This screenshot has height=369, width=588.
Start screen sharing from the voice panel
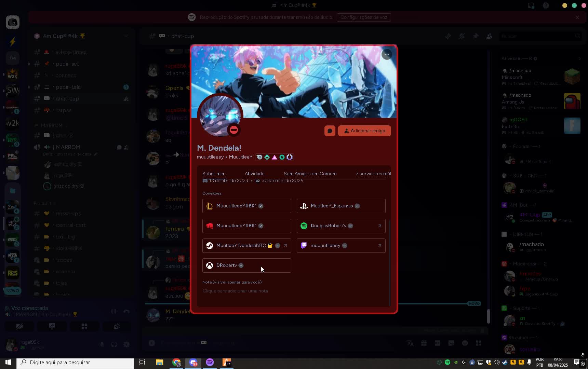tap(52, 326)
